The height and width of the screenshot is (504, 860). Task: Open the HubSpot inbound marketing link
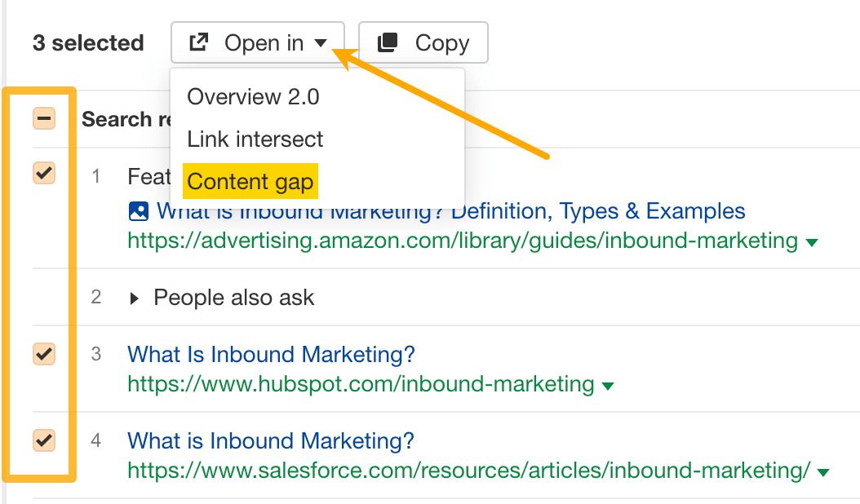pos(271,354)
